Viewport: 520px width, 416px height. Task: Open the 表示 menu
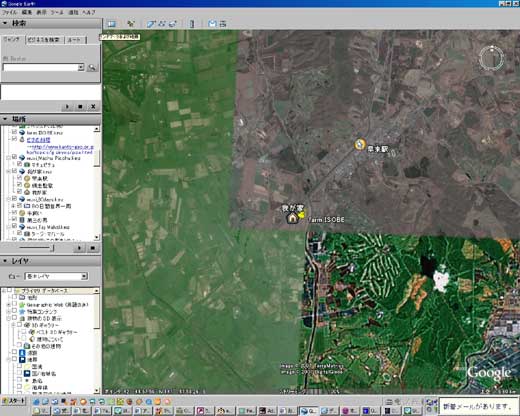coord(41,12)
